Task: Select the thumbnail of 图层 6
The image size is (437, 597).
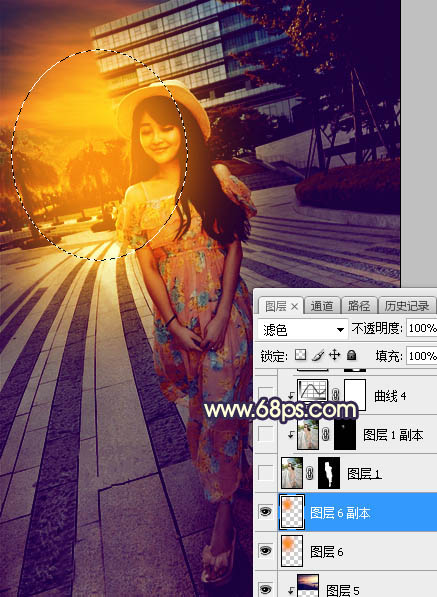Action: pyautogui.click(x=292, y=551)
